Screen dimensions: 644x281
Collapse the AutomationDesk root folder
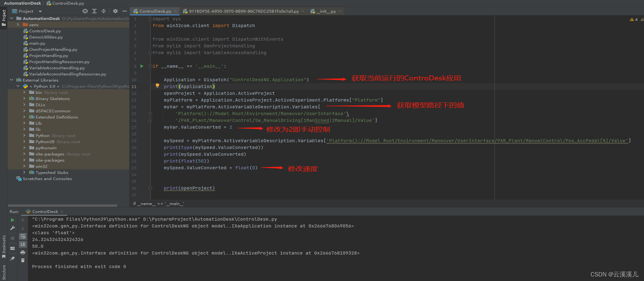[12, 18]
